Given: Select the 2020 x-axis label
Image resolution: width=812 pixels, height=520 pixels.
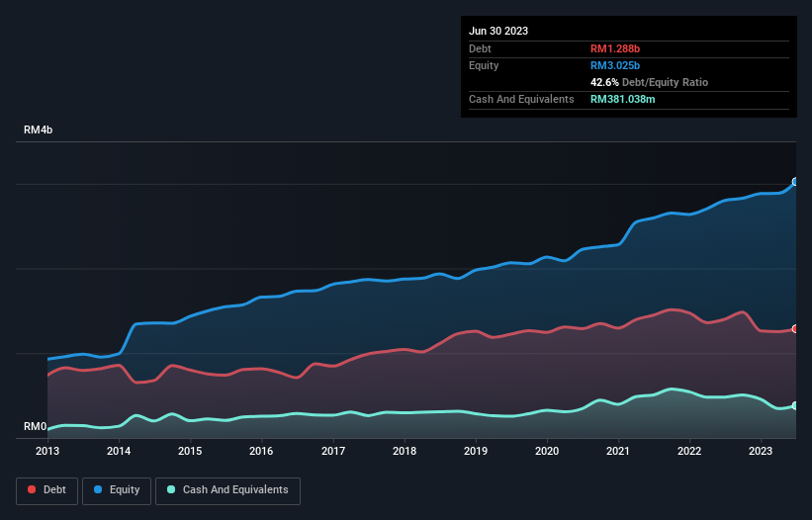Looking at the screenshot, I should pos(547,451).
